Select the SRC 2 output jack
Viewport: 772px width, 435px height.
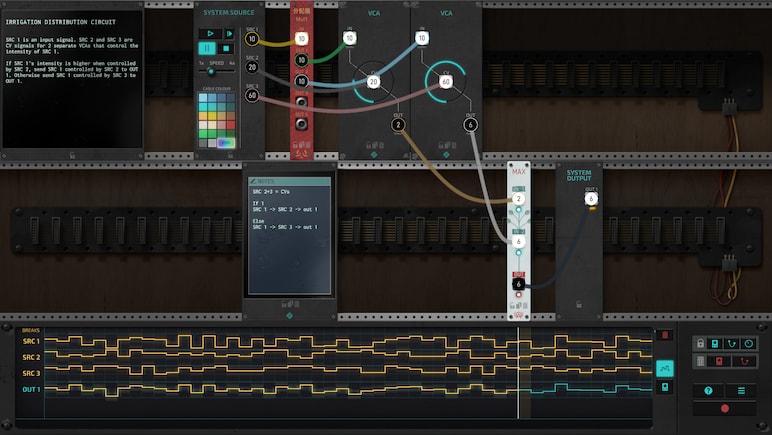[x=252, y=67]
